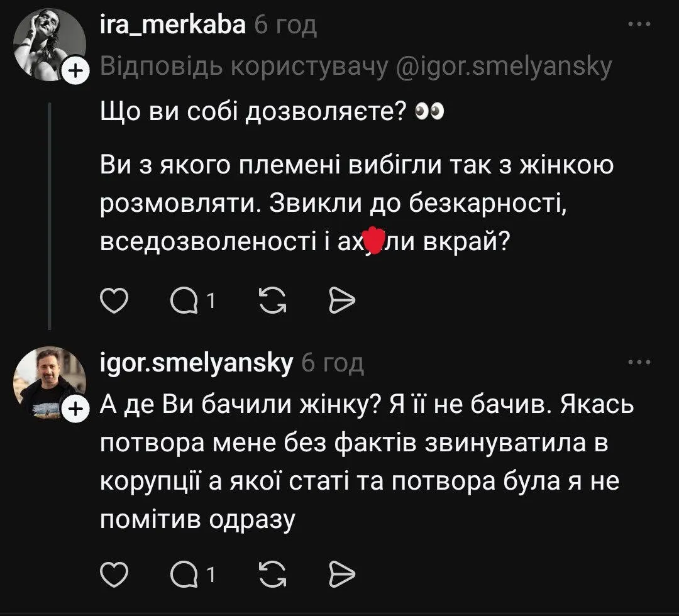This screenshot has width=679, height=616.
Task: Follow ira_merkaba using the plus badge
Action: (75, 70)
